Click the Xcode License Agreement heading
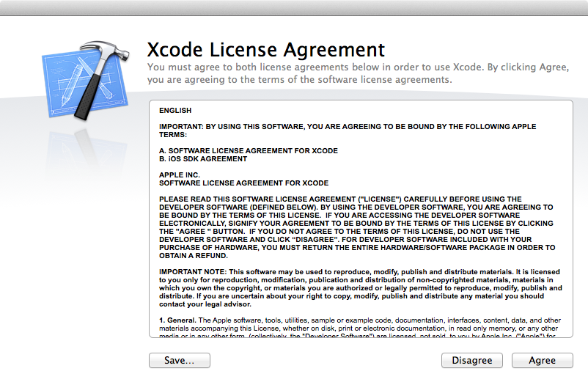This screenshot has width=588, height=382. 266,49
